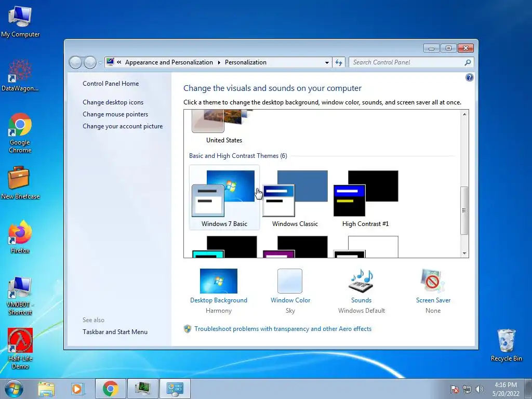Click the network tray icon
This screenshot has width=532, height=399.
pos(467,389)
